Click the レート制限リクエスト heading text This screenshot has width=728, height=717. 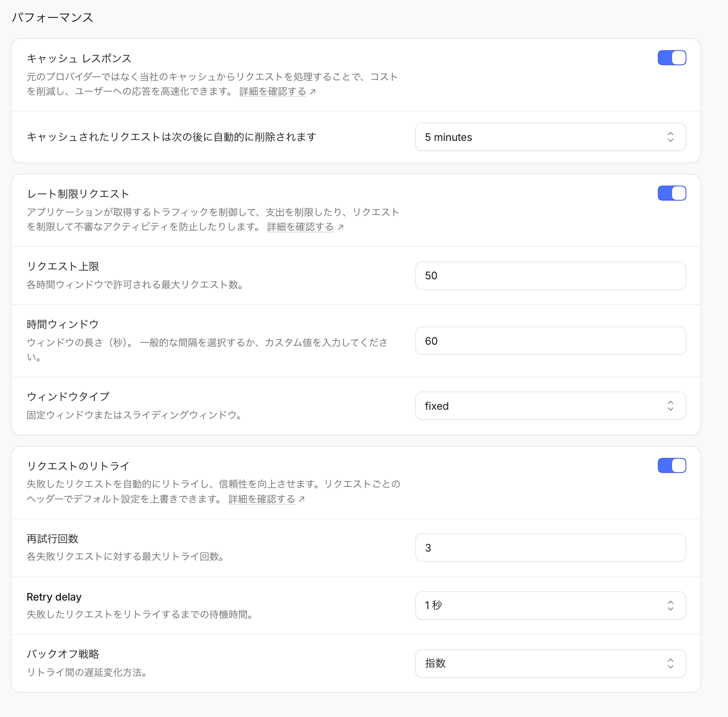(78, 194)
